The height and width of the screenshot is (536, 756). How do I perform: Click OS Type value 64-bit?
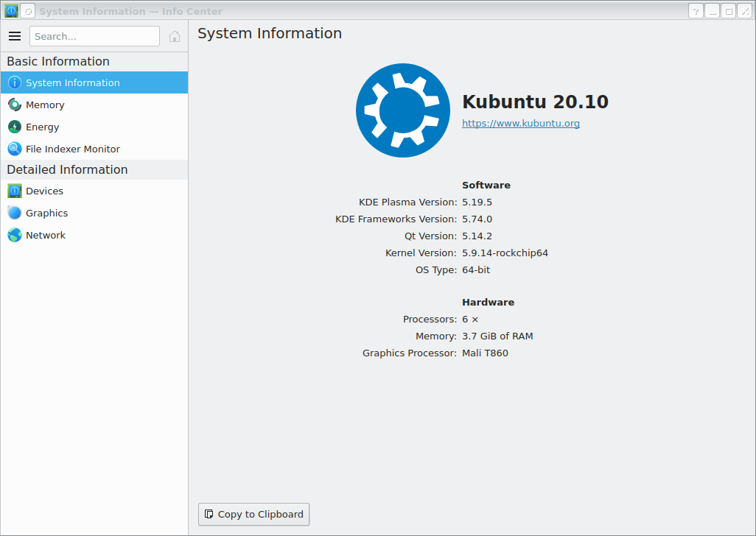pyautogui.click(x=476, y=269)
